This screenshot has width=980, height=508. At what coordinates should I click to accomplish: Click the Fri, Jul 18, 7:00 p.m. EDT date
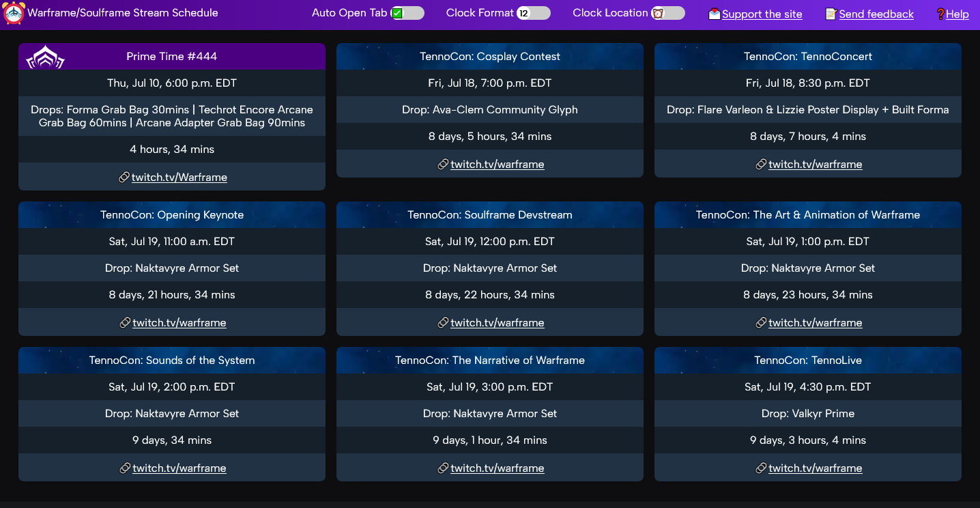490,83
